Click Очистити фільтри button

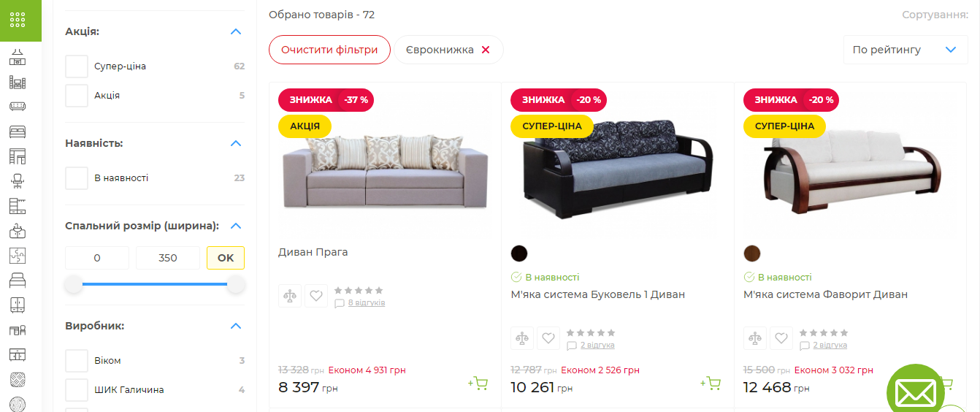pos(329,50)
